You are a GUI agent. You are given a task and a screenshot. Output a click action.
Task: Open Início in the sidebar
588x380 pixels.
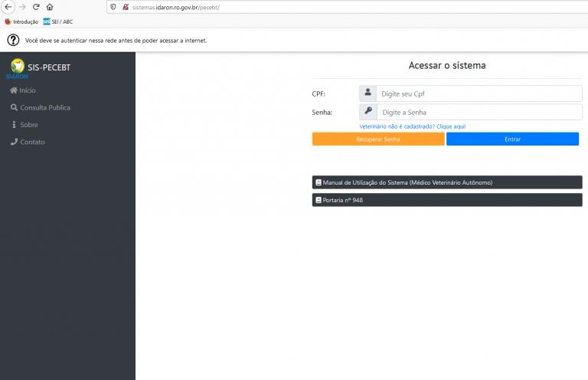click(x=23, y=90)
